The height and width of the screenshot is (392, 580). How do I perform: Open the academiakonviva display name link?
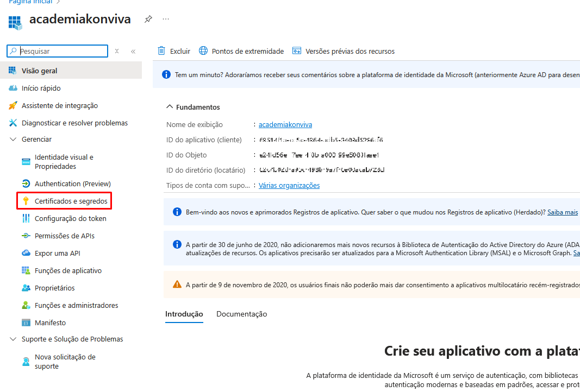pyautogui.click(x=285, y=124)
